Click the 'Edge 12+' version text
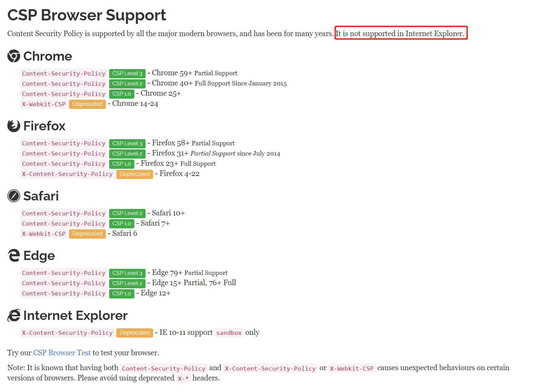 tap(156, 293)
